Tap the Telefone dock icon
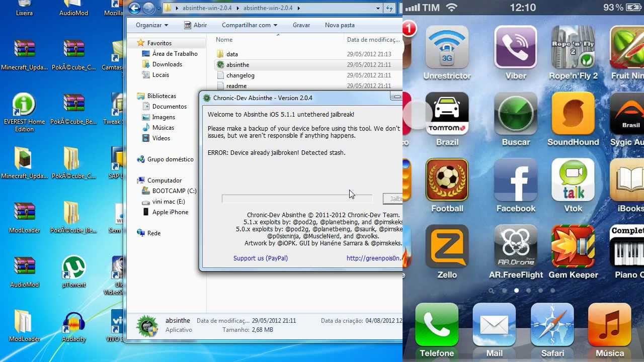Viewport: 644px width, 362px height. click(437, 325)
